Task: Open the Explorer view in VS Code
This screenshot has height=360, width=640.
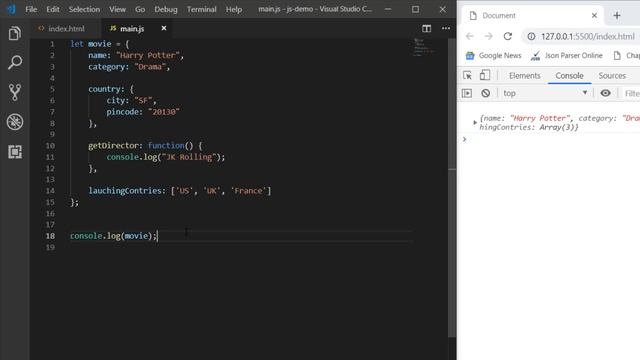Action: tap(15, 33)
